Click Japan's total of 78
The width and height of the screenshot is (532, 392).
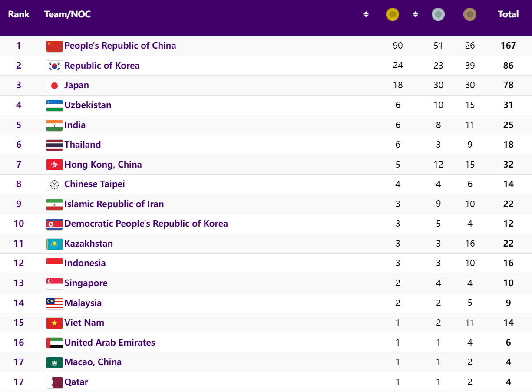(x=508, y=85)
